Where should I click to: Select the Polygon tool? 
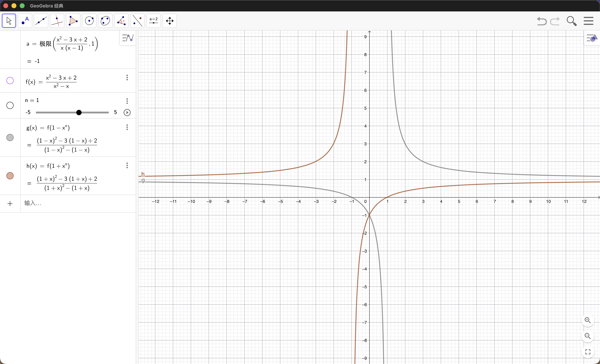click(73, 21)
